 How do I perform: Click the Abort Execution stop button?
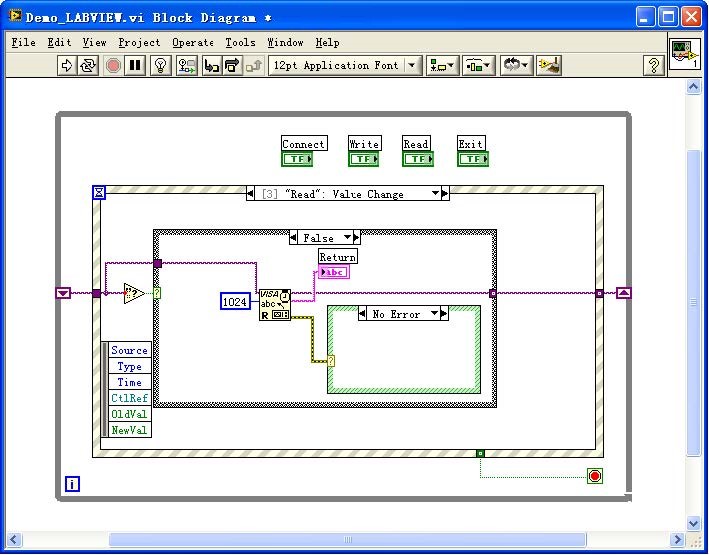click(x=113, y=66)
